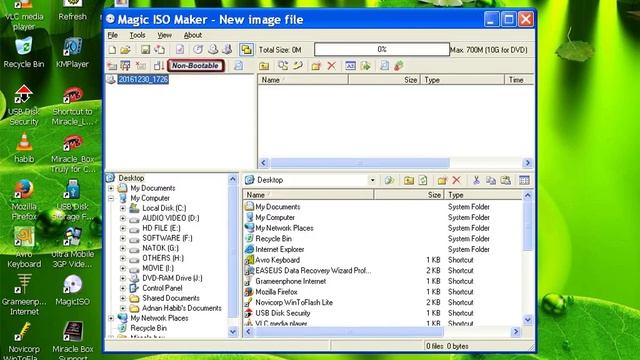Collapse the My Computer tree node
Screen dimensions: 640x360
click(111, 198)
